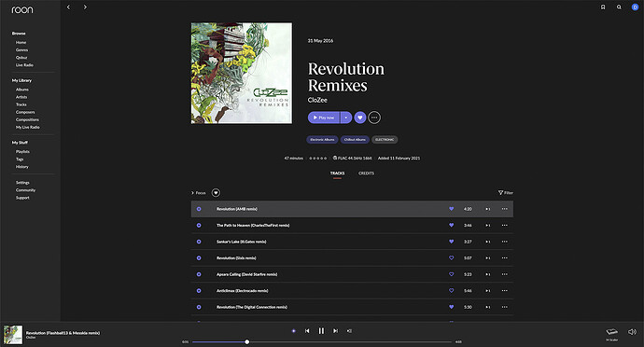Click the star rating

[318, 158]
